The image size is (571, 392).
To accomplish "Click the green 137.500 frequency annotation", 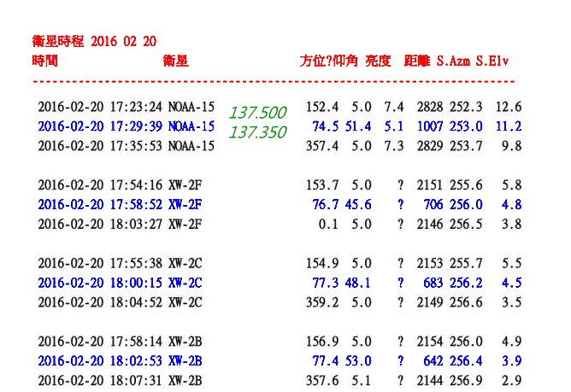I will 257,113.
